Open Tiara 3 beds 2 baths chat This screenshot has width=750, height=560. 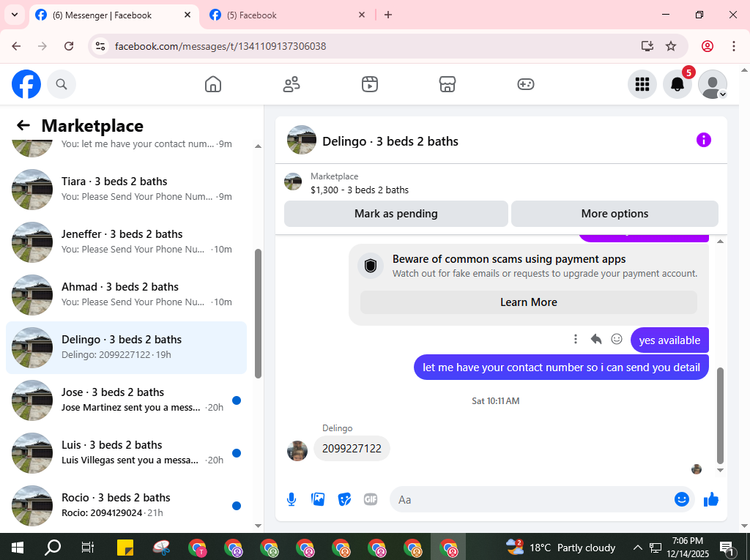126,190
